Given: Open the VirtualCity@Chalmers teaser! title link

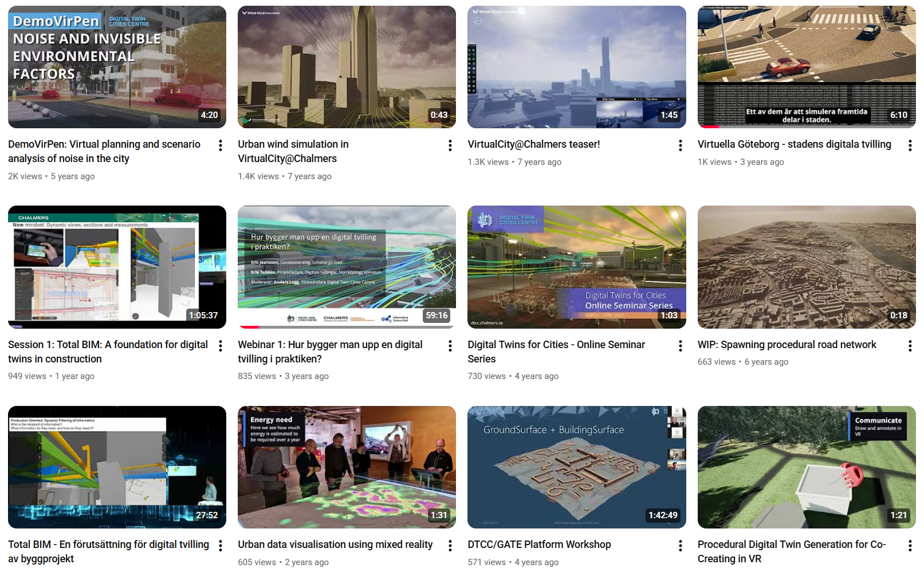Looking at the screenshot, I should (x=533, y=144).
